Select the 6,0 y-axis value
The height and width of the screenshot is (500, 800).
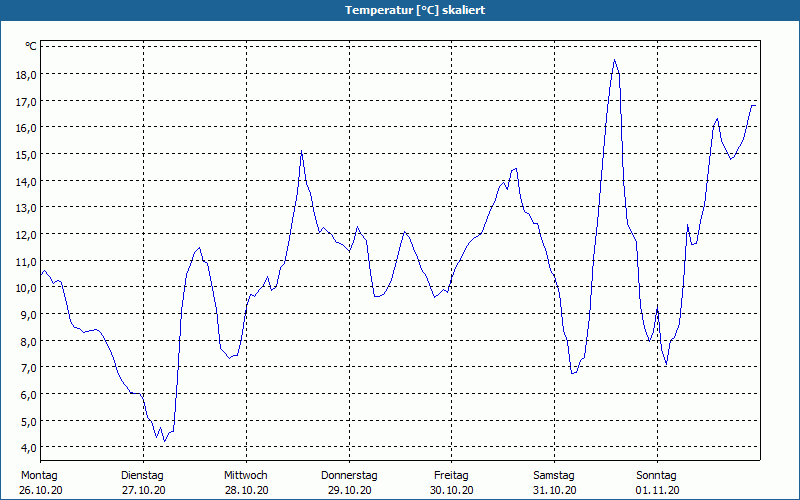coord(29,395)
